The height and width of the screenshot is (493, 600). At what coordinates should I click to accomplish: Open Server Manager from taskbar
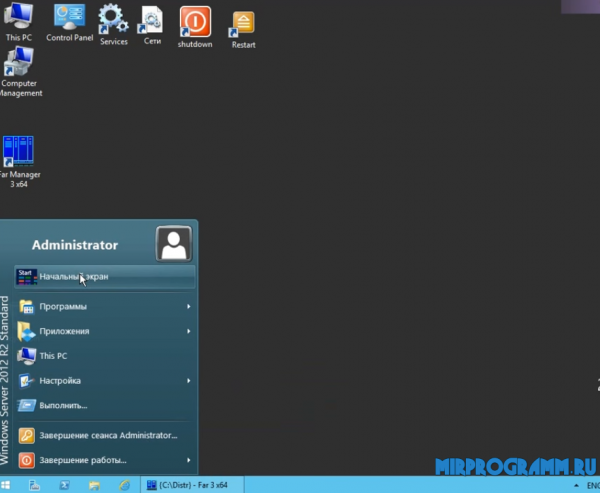coord(34,485)
